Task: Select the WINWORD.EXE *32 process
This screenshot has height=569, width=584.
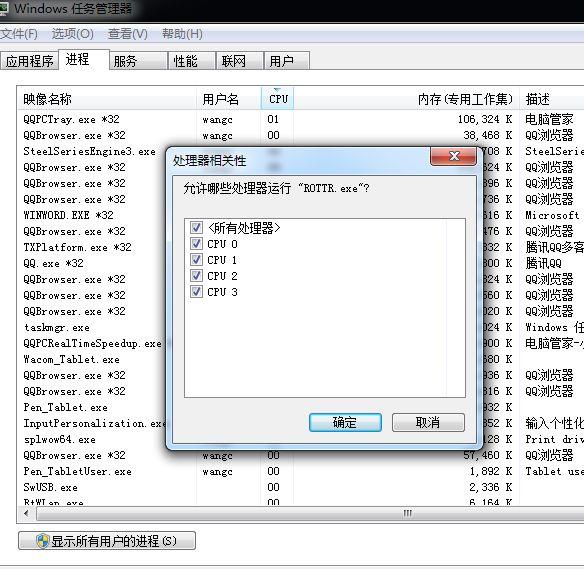Action: (x=69, y=215)
